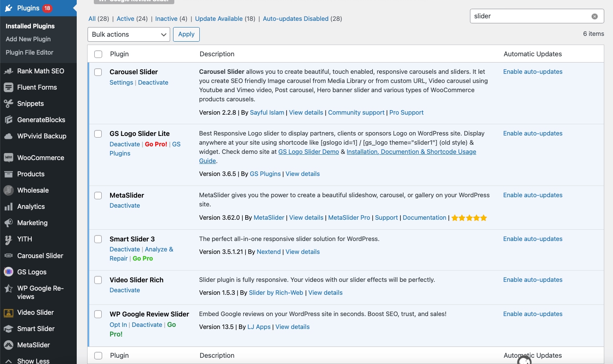
Task: Open Snippets using its scissors icon
Action: click(8, 103)
